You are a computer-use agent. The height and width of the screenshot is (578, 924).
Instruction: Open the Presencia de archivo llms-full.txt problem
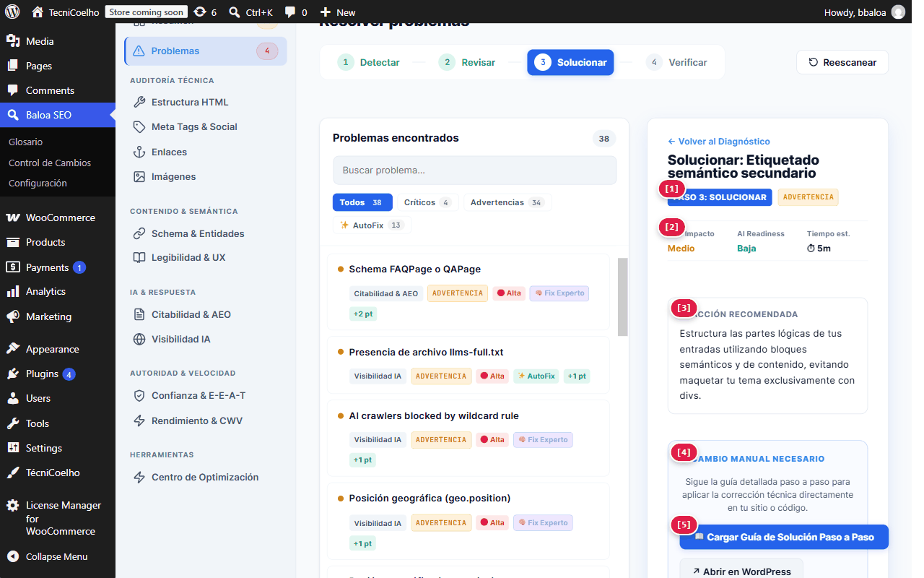[468, 363]
